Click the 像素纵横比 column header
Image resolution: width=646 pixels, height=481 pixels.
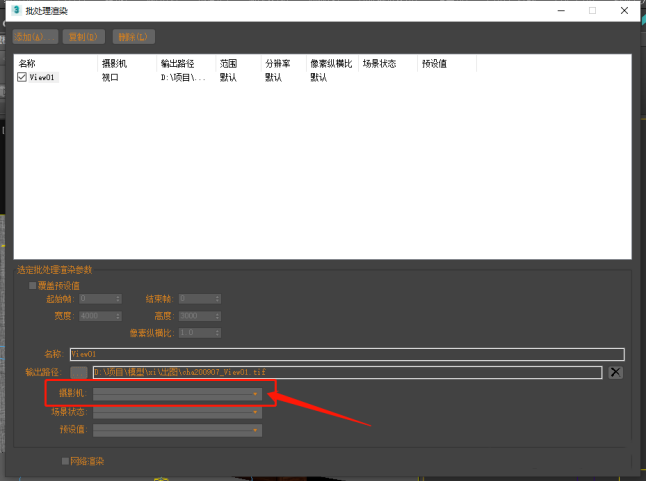(x=331, y=63)
